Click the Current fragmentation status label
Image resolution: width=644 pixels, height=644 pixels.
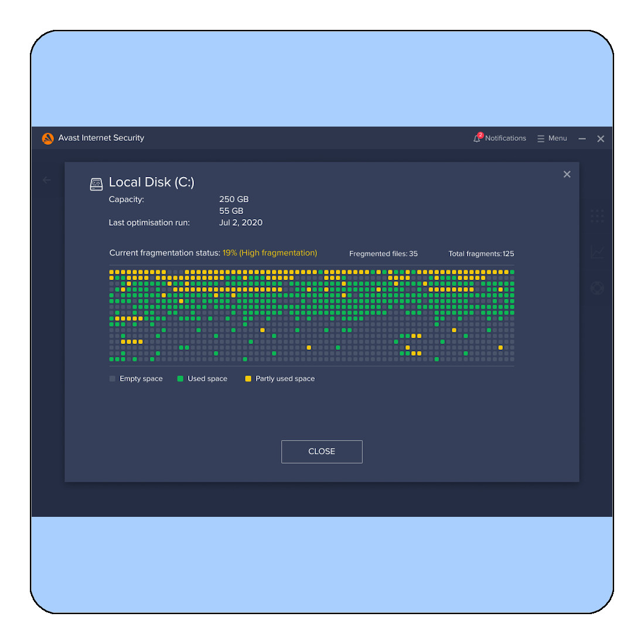tap(165, 253)
